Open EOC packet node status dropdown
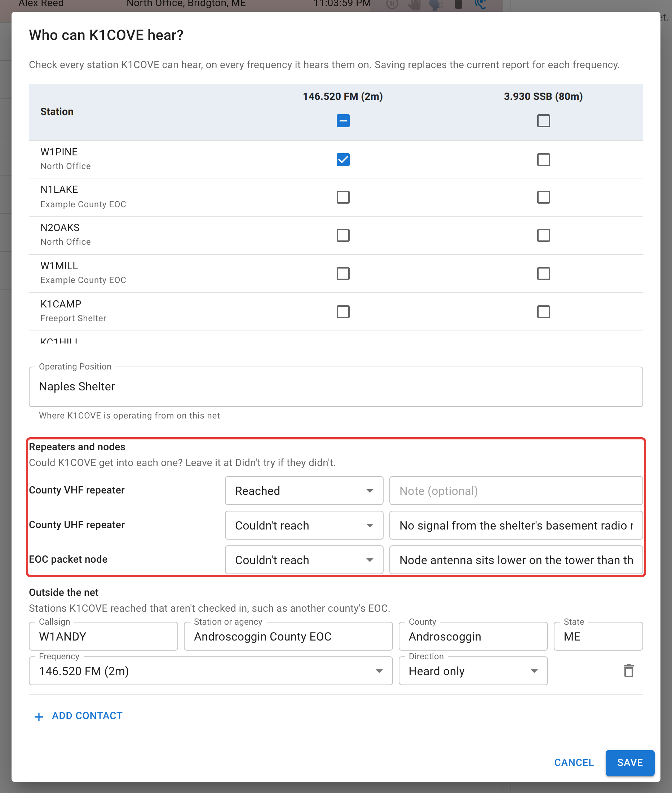 click(304, 560)
